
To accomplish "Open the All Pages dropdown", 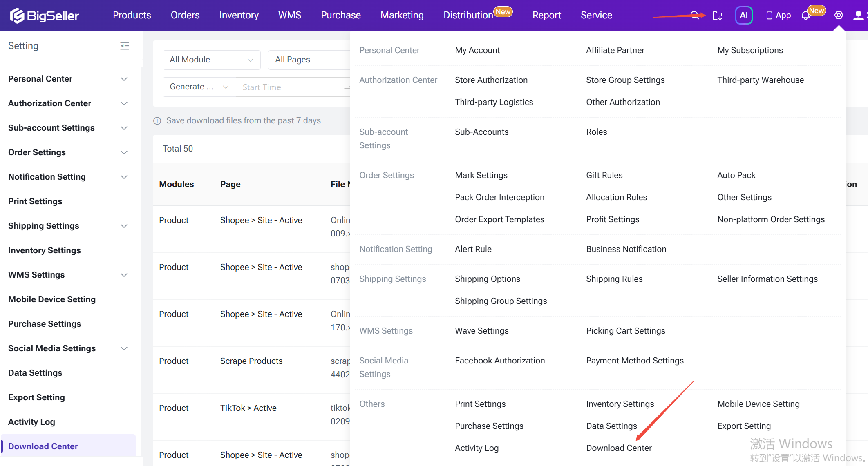I will 309,60.
